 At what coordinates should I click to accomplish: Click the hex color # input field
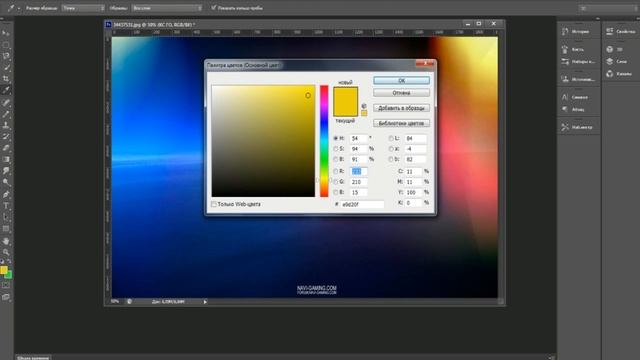[362, 204]
